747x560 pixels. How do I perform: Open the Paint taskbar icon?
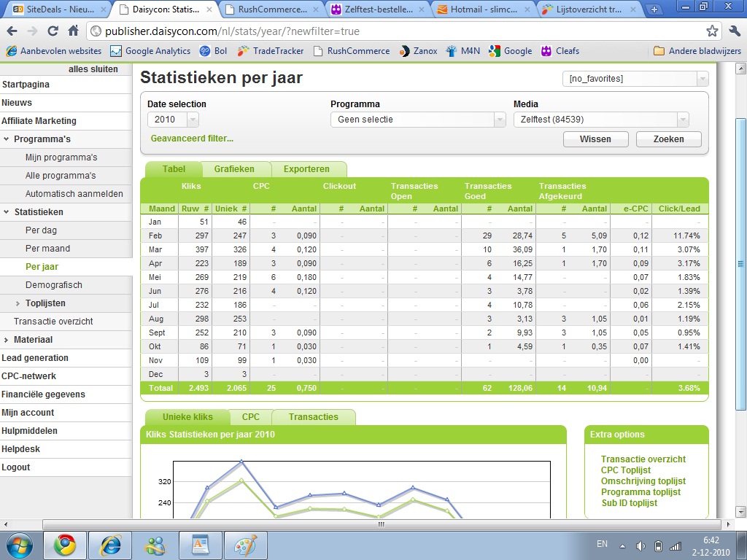pos(245,545)
